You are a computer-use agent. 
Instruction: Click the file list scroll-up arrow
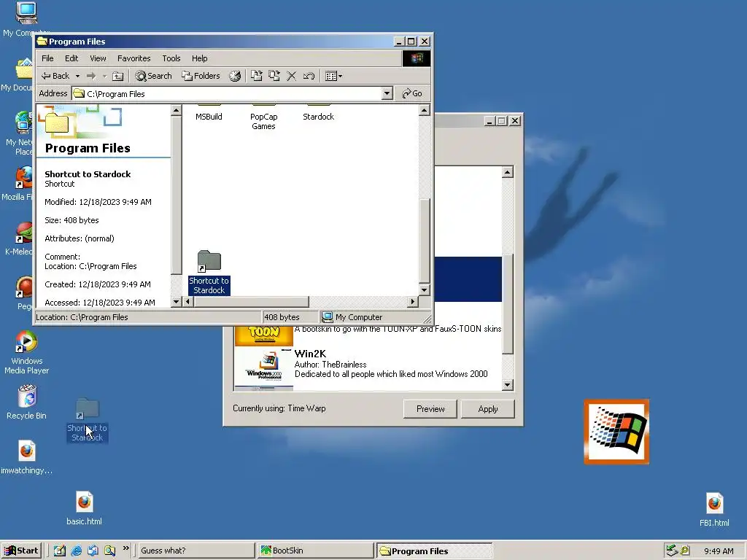tap(424, 111)
